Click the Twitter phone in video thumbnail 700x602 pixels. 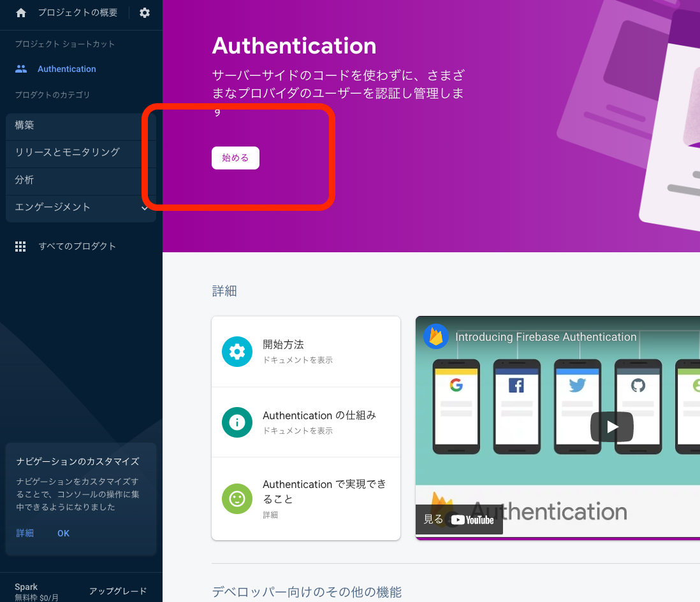[578, 406]
